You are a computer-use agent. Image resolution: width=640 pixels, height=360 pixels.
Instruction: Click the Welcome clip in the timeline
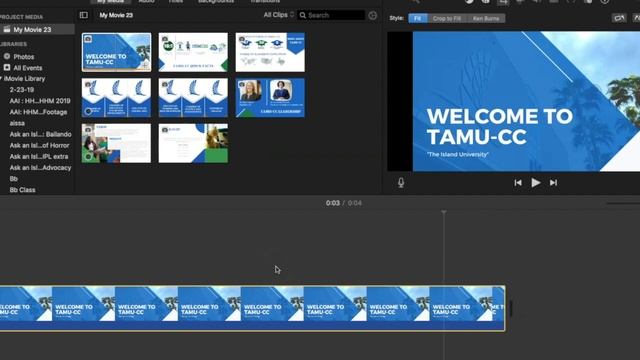pyautogui.click(x=252, y=308)
